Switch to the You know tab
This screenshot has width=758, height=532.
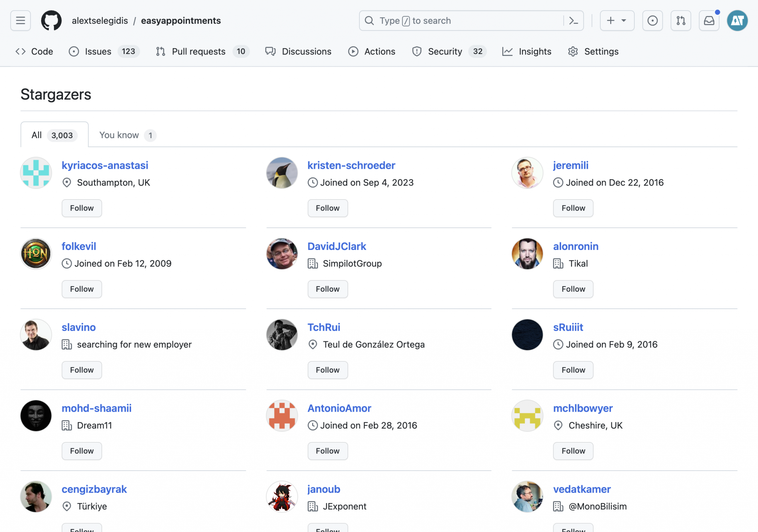click(119, 135)
